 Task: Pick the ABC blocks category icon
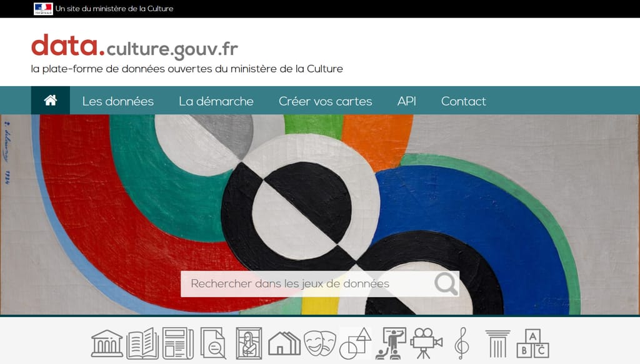(532, 343)
